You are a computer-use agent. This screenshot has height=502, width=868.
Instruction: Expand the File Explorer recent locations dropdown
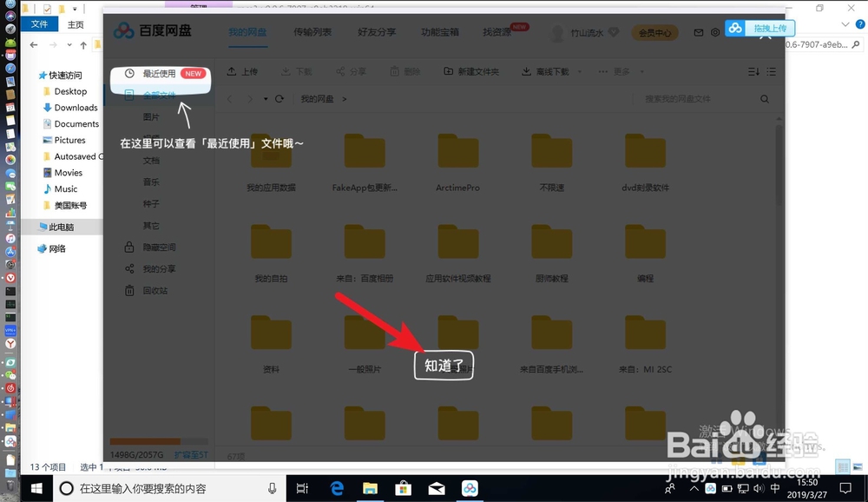(x=69, y=45)
